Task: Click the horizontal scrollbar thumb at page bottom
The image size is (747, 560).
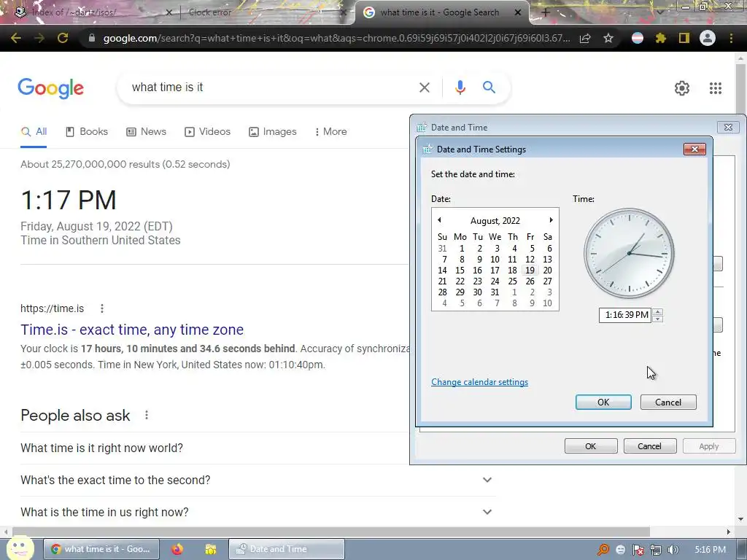Action: tap(331, 532)
